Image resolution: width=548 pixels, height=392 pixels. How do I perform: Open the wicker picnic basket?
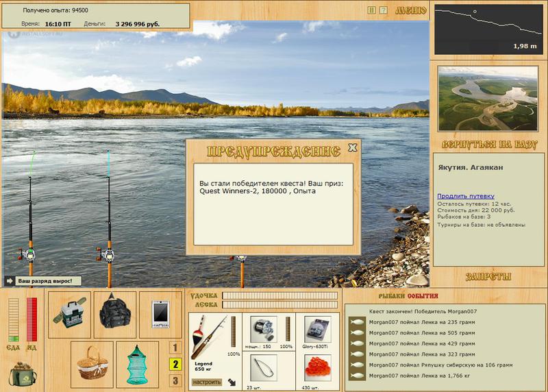(92, 363)
